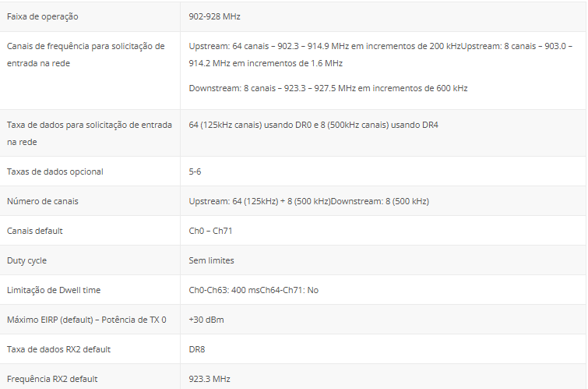Click the Upstream 64 canais frequency text
Image resolution: width=588 pixels, height=389 pixels.
pos(325,46)
